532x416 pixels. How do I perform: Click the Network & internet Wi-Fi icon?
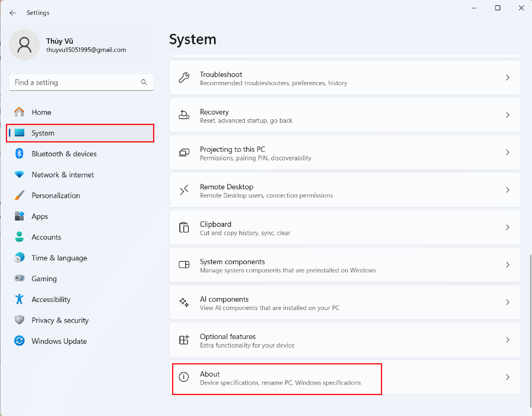tap(19, 174)
